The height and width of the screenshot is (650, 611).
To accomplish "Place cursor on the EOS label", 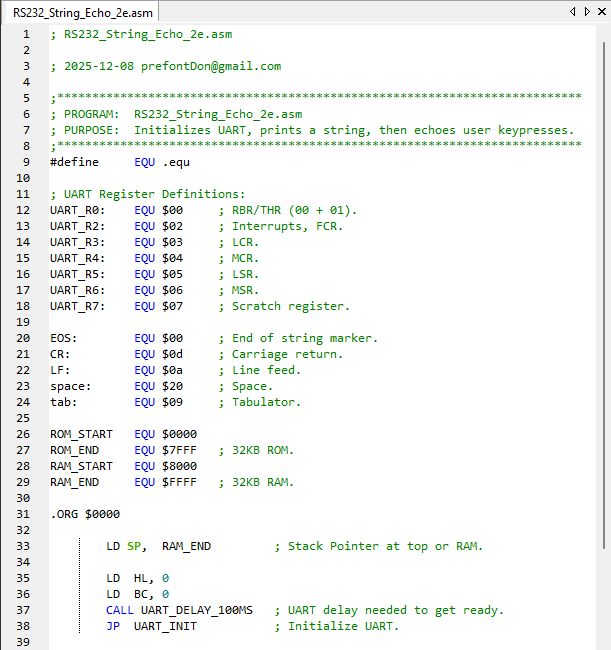I will (x=63, y=338).
